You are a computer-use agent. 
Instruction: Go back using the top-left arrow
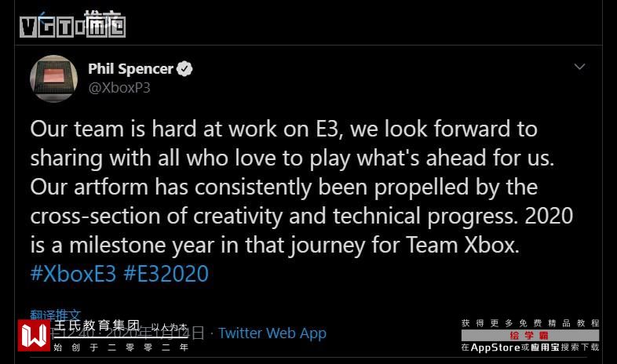tap(44, 17)
